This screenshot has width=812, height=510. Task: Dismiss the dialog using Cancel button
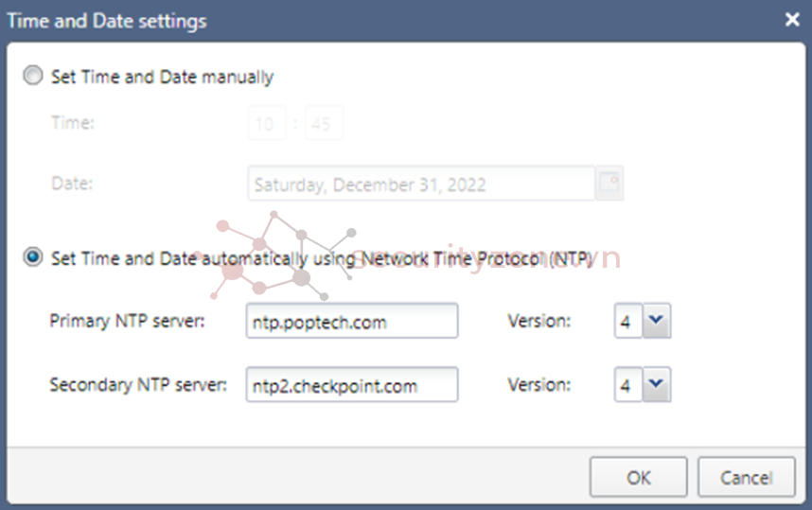747,477
